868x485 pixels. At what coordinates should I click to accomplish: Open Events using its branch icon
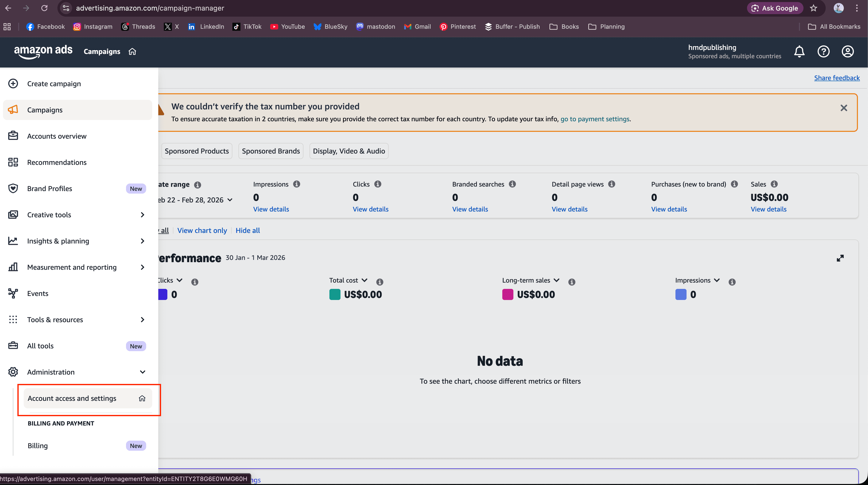(13, 293)
